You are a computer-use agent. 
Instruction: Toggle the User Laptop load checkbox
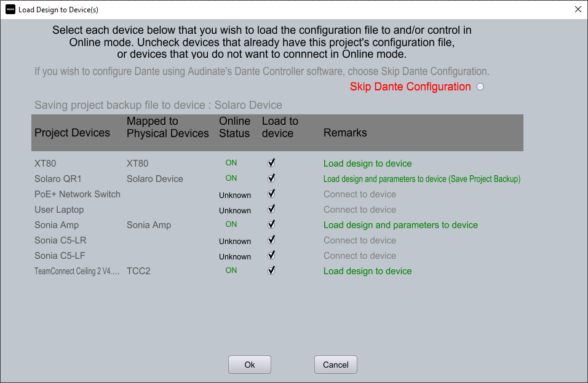(271, 209)
